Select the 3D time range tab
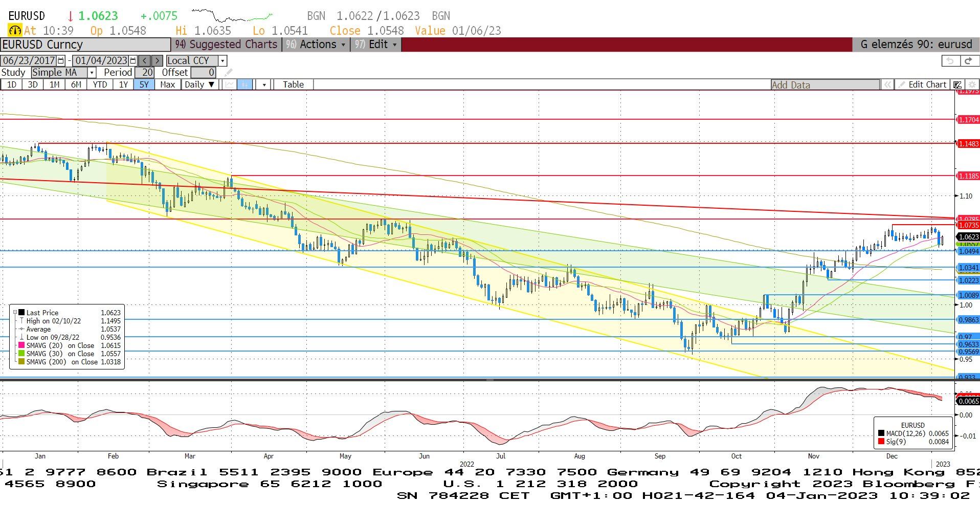Image resolution: width=980 pixels, height=524 pixels. [x=33, y=84]
